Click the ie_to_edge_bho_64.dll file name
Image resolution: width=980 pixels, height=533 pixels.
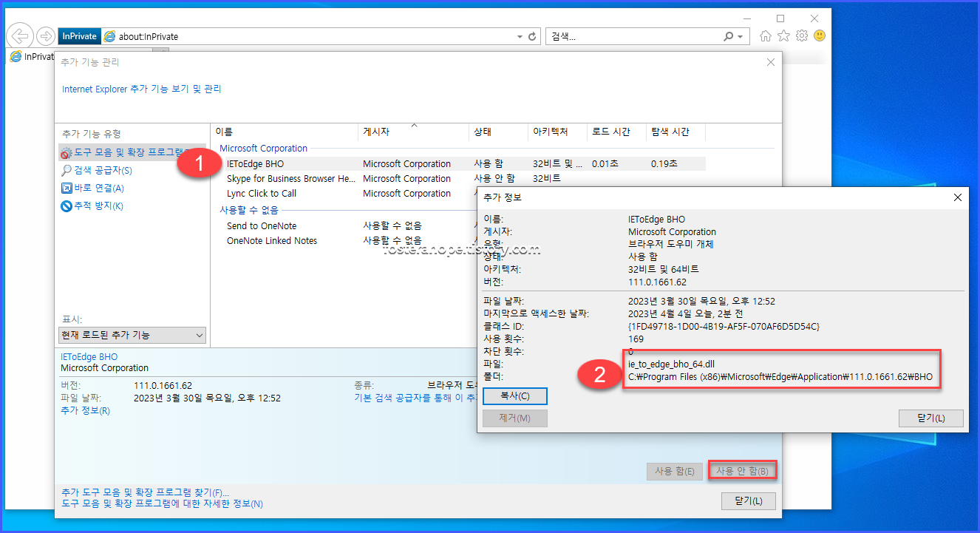click(x=671, y=364)
